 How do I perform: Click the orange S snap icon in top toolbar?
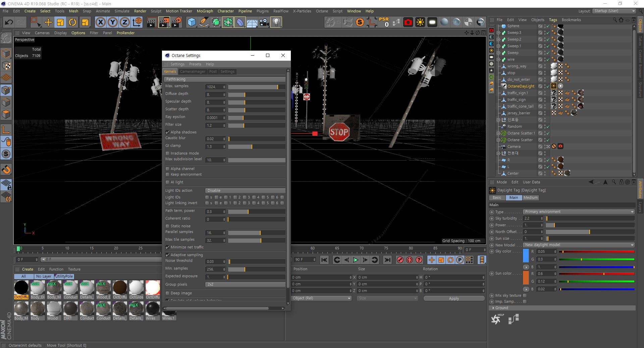[360, 22]
